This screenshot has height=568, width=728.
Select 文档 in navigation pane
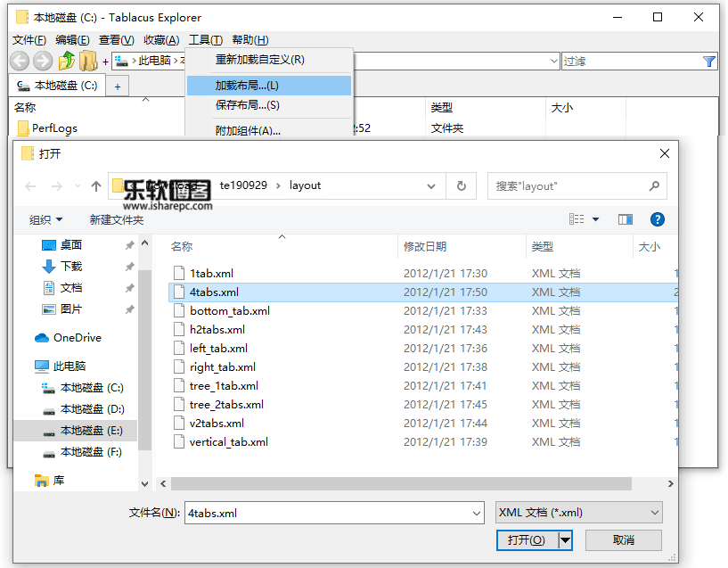(71, 287)
